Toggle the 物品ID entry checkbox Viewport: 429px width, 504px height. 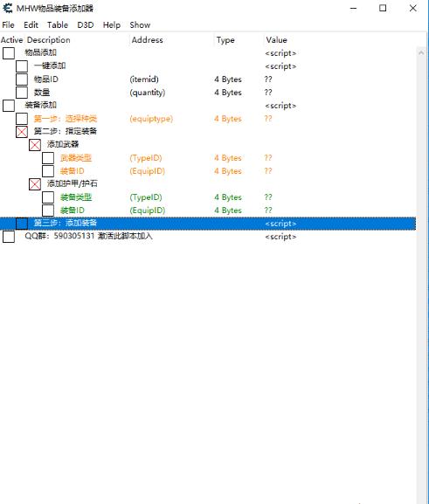click(x=22, y=79)
